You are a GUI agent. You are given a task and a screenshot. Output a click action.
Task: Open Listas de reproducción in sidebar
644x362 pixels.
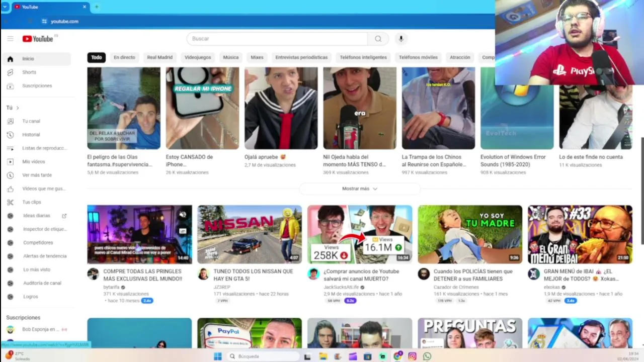pos(36,148)
